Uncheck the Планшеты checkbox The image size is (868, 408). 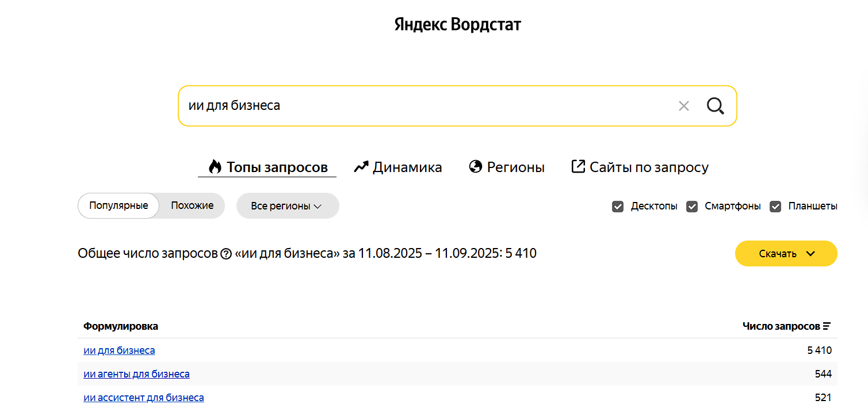(x=775, y=206)
